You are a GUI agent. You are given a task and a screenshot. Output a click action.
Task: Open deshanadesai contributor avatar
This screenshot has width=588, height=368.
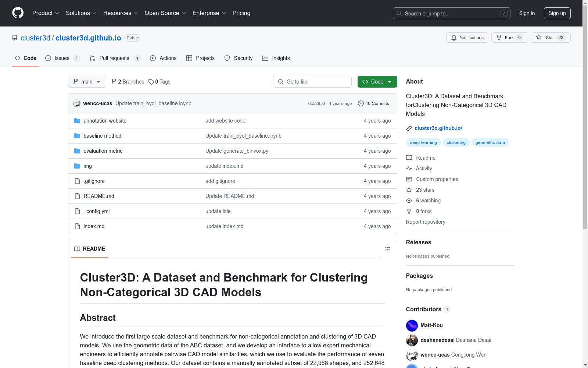click(x=412, y=340)
